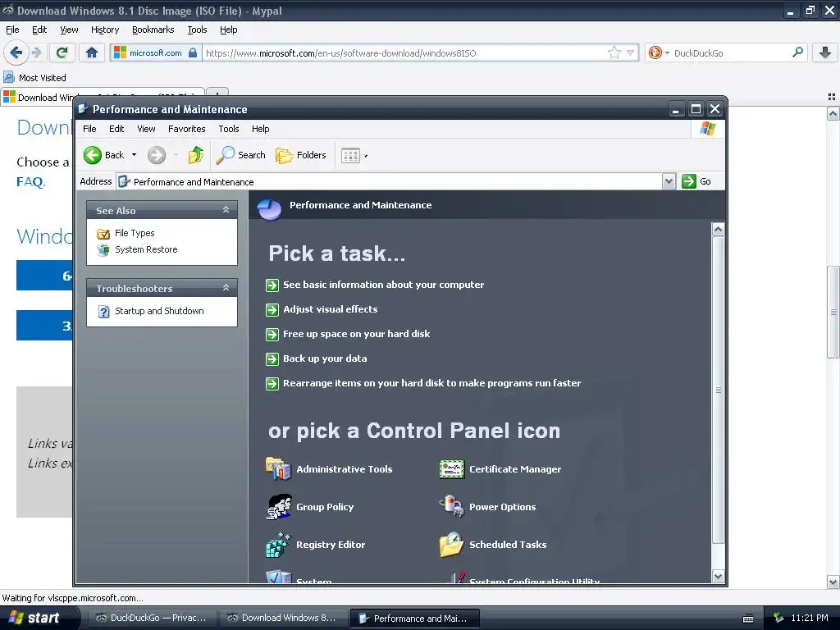Viewport: 840px width, 630px height.
Task: Open Scheduled Tasks icon
Action: click(451, 545)
